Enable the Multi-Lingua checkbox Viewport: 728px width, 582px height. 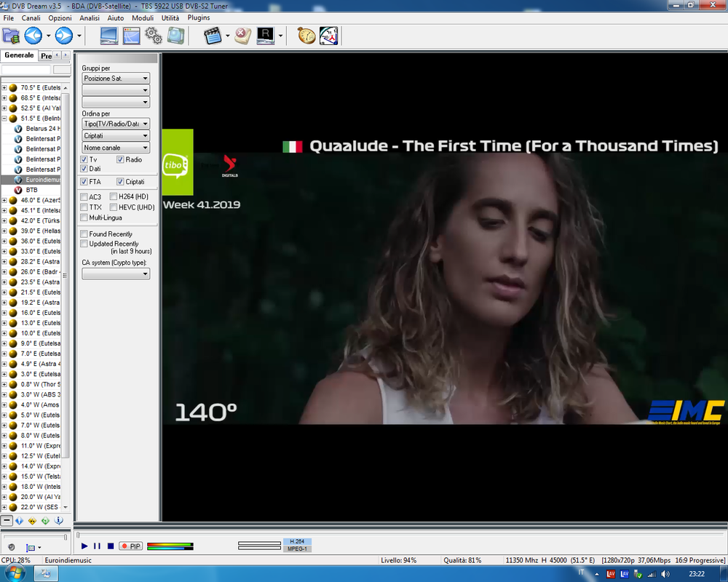point(84,218)
